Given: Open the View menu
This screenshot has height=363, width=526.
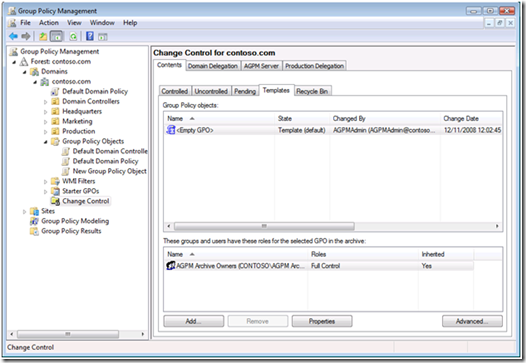Looking at the screenshot, I should 74,23.
